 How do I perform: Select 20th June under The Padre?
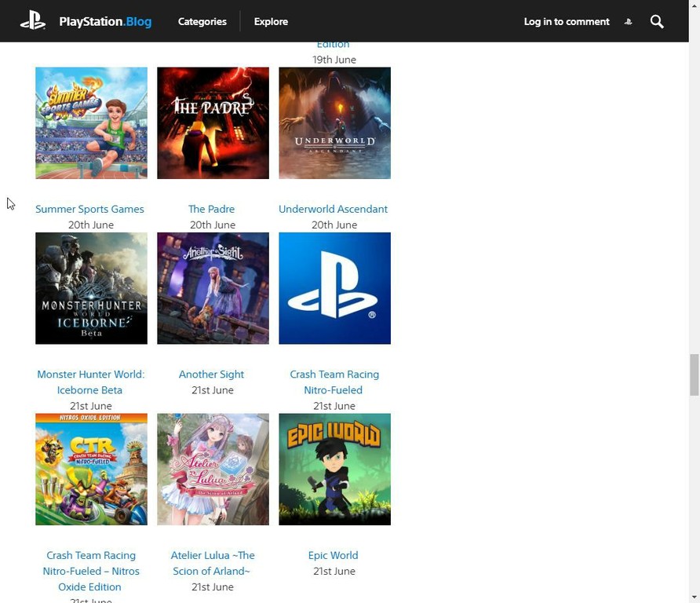tap(213, 225)
